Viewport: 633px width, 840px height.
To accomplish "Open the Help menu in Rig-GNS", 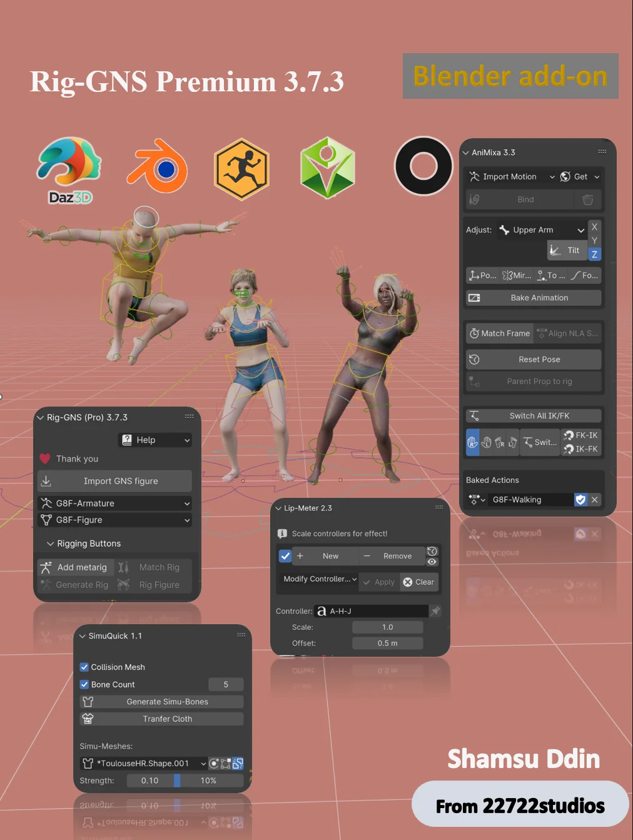I will point(154,440).
